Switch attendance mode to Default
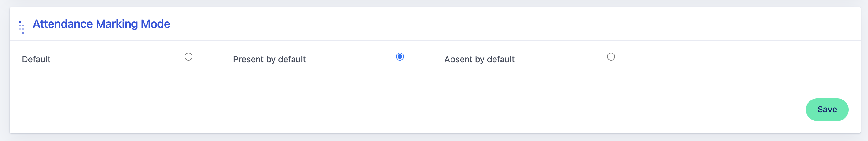 [188, 57]
